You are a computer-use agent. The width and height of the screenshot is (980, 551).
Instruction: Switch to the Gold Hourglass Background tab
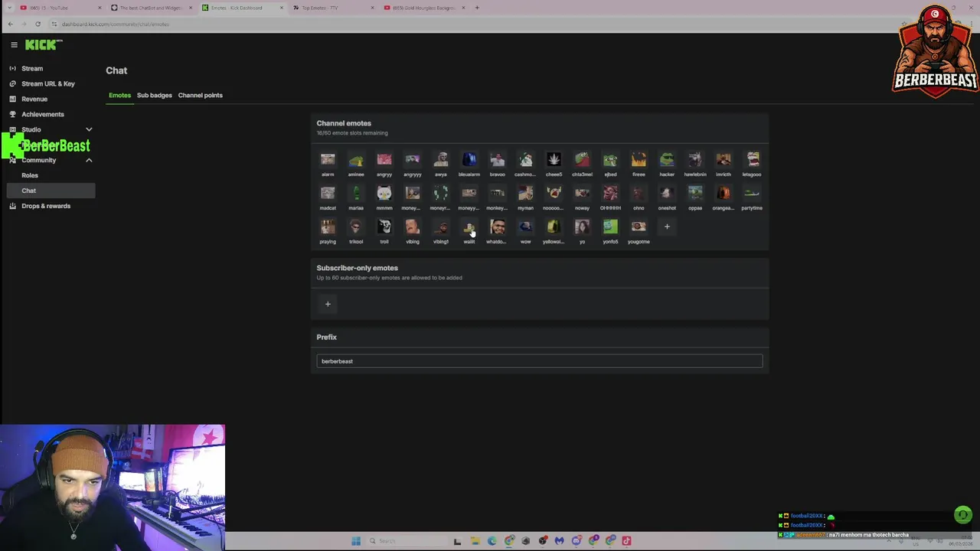point(423,8)
